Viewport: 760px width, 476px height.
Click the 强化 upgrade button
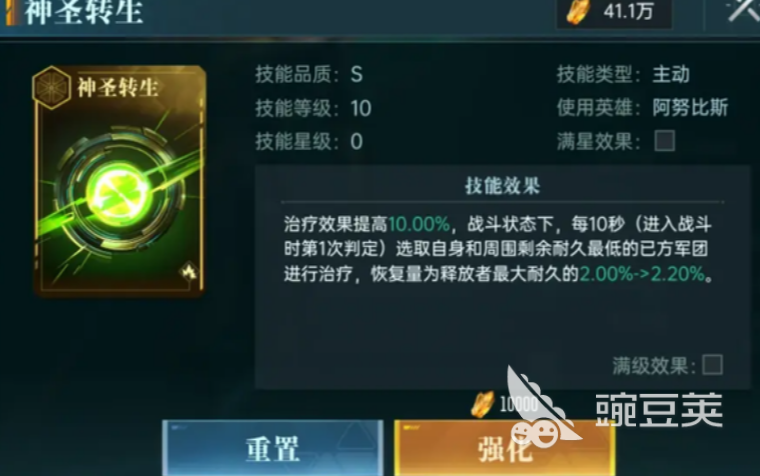(x=505, y=448)
